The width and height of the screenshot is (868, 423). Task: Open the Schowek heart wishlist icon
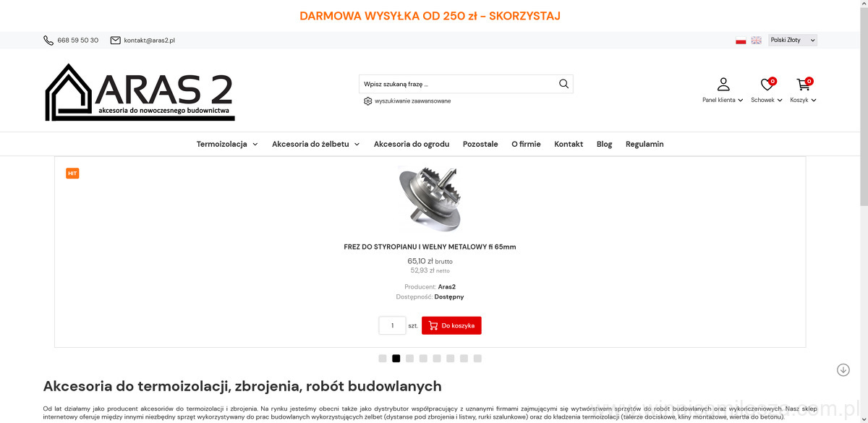pyautogui.click(x=767, y=85)
